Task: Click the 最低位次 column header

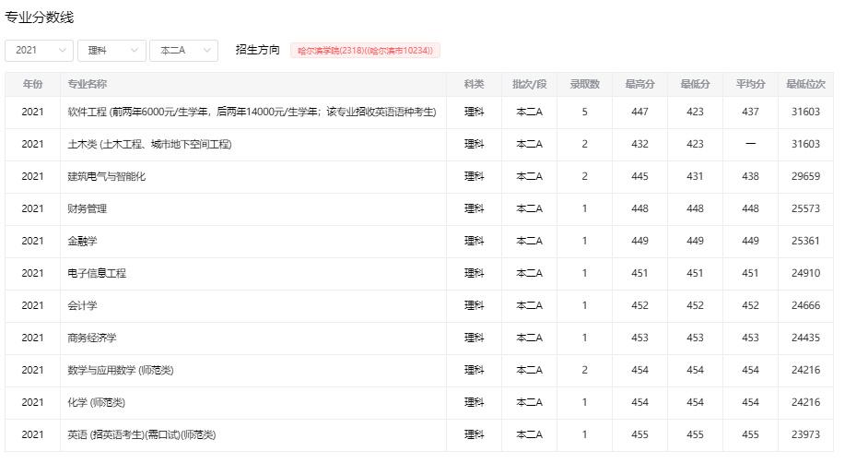Action: pos(806,84)
